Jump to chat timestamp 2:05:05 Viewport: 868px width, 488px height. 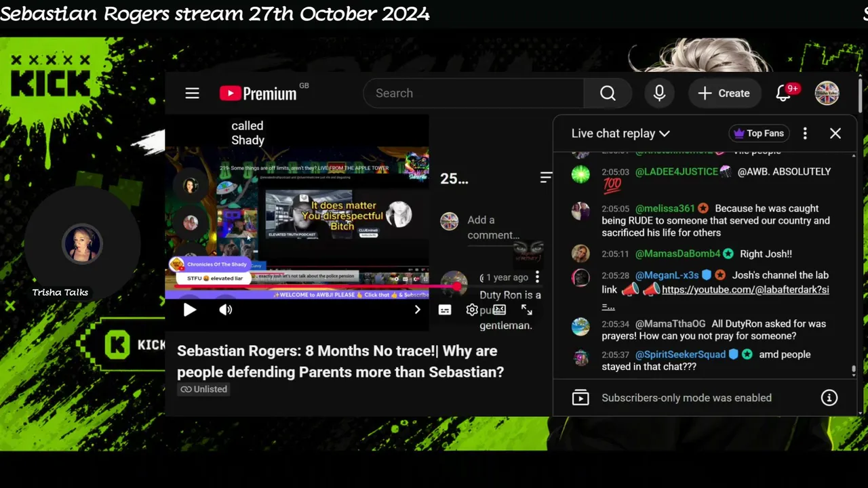pos(616,209)
